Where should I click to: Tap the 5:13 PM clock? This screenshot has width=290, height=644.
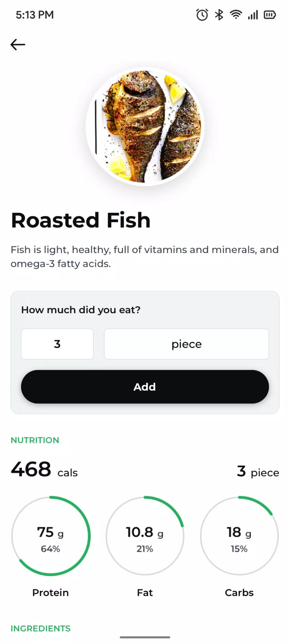pyautogui.click(x=35, y=15)
